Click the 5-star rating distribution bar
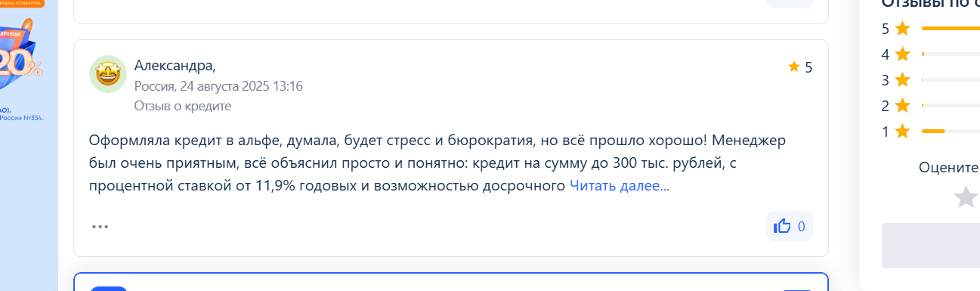The width and height of the screenshot is (980, 291). [951, 29]
